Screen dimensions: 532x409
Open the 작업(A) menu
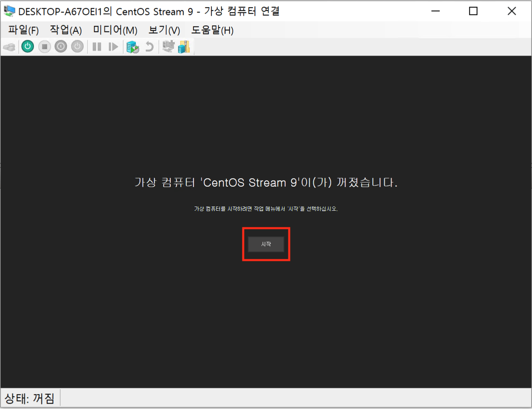click(66, 30)
